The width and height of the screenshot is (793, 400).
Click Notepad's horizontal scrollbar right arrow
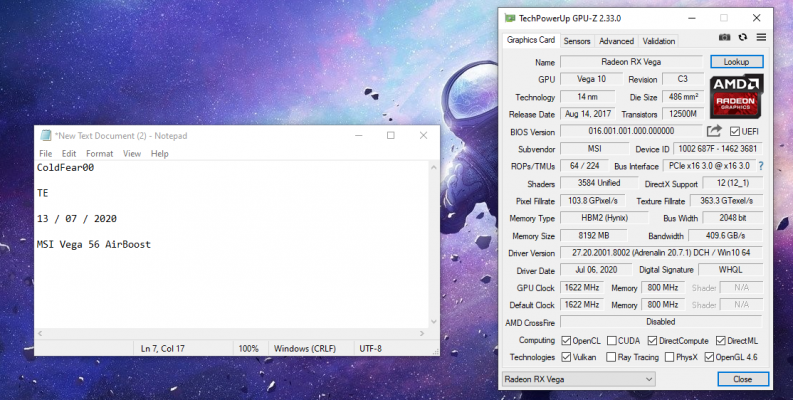coord(422,333)
